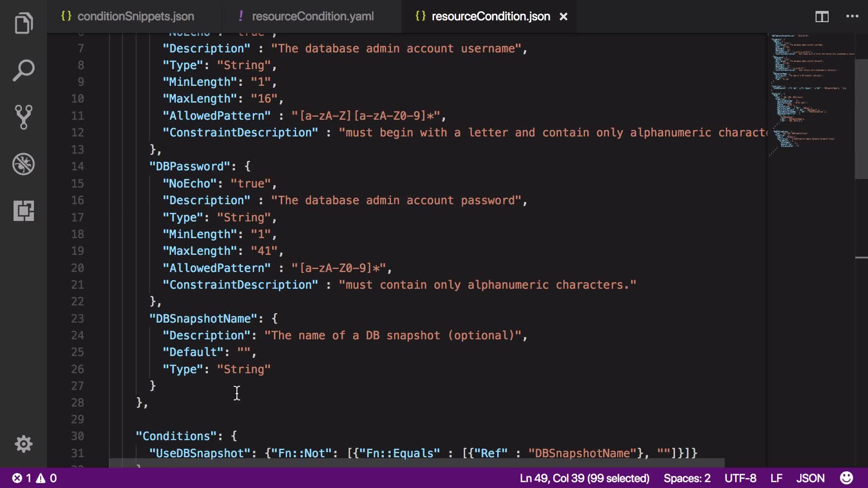Open the Debug panel icon

[x=24, y=164]
